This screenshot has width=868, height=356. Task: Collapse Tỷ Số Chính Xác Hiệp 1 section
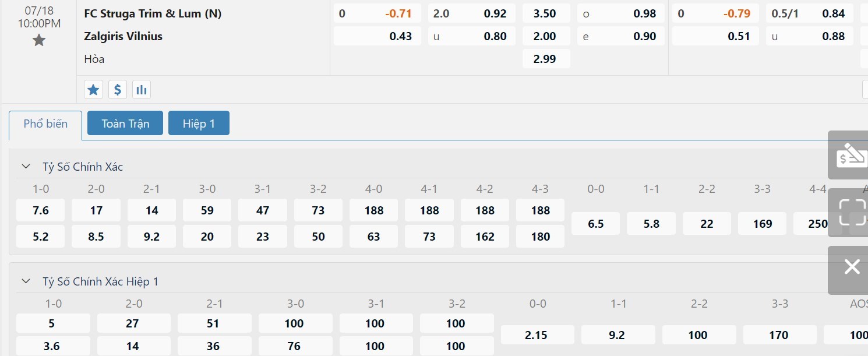[x=26, y=281]
